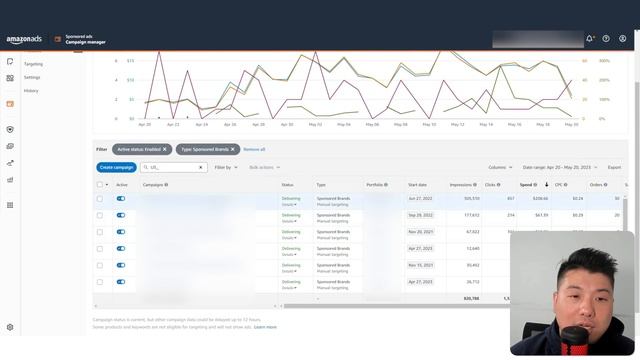Open the stacked layers sidebar icon
640x360 pixels.
(10, 146)
